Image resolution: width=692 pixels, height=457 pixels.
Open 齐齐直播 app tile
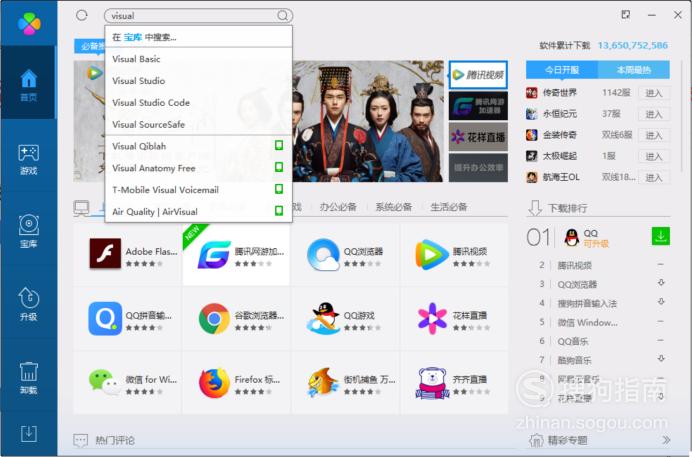click(454, 382)
